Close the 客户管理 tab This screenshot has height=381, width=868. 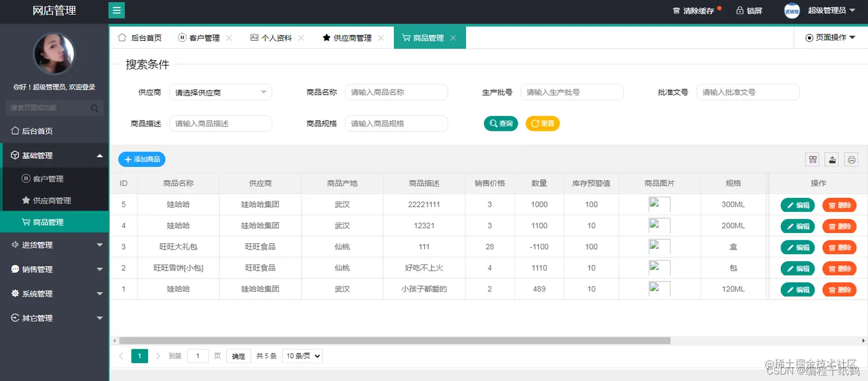point(229,38)
